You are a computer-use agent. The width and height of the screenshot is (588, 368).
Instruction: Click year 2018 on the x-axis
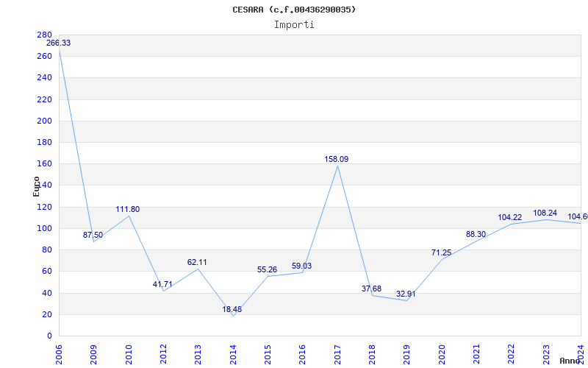click(x=372, y=355)
